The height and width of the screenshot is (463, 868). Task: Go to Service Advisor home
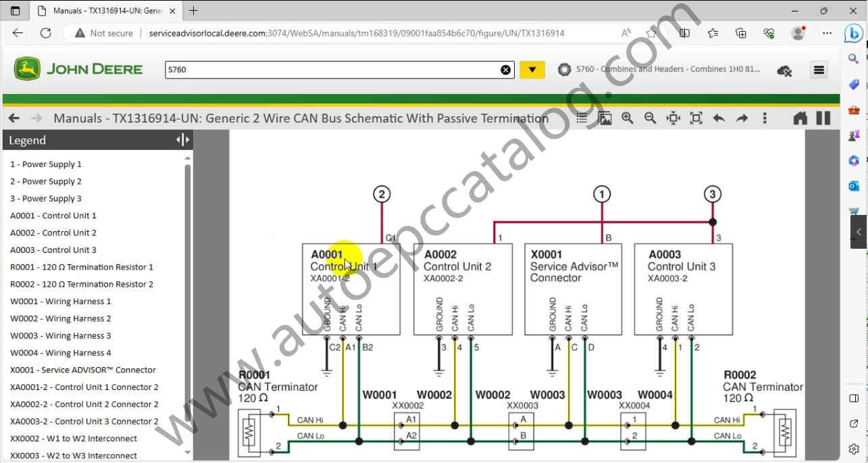click(800, 118)
